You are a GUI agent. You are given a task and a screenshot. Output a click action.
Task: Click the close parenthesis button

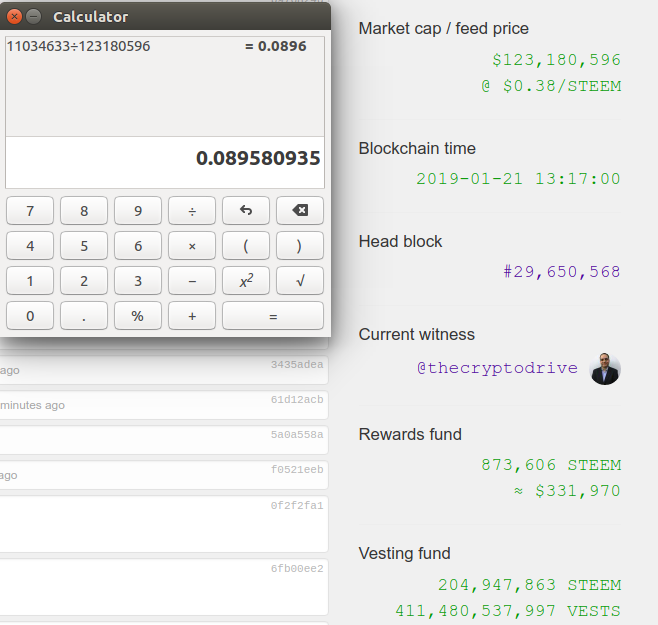click(x=300, y=246)
